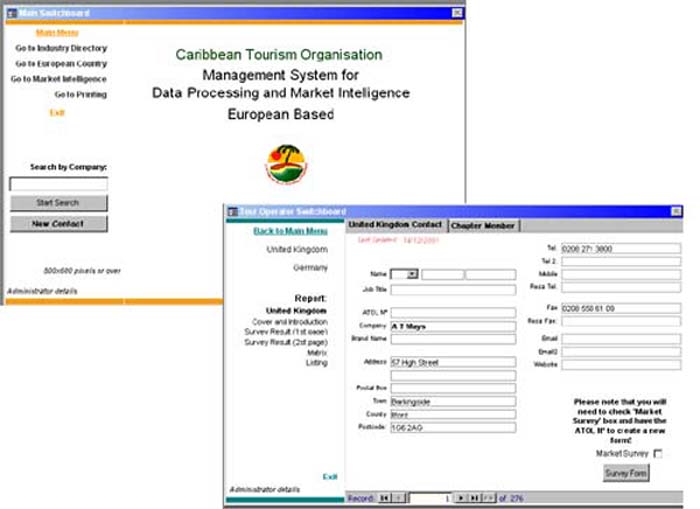700x509 pixels.
Task: Focus the Search by Company field
Action: [x=58, y=184]
